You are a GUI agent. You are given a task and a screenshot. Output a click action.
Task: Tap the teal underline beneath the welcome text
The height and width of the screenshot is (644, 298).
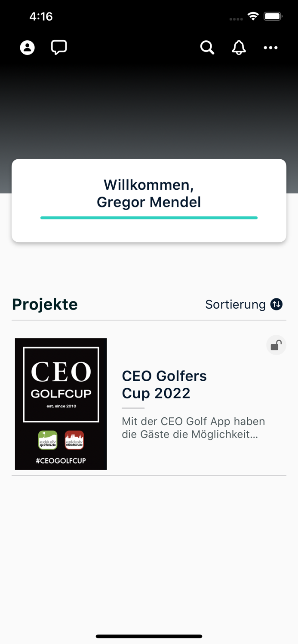[149, 218]
